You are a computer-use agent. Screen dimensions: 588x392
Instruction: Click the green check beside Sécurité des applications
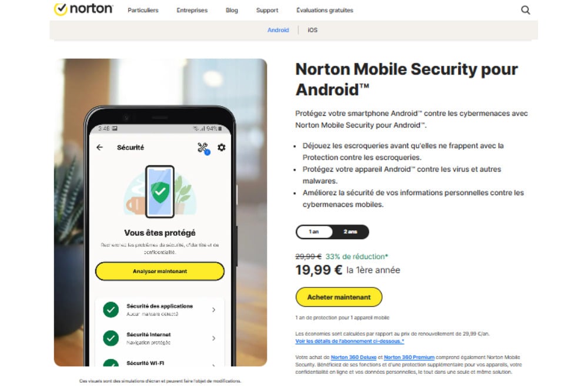pyautogui.click(x=111, y=310)
